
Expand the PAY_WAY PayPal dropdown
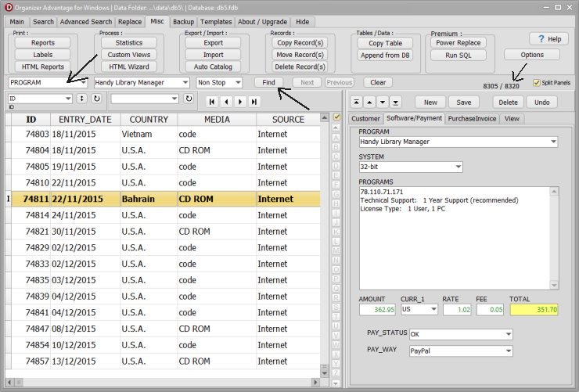pyautogui.click(x=509, y=351)
